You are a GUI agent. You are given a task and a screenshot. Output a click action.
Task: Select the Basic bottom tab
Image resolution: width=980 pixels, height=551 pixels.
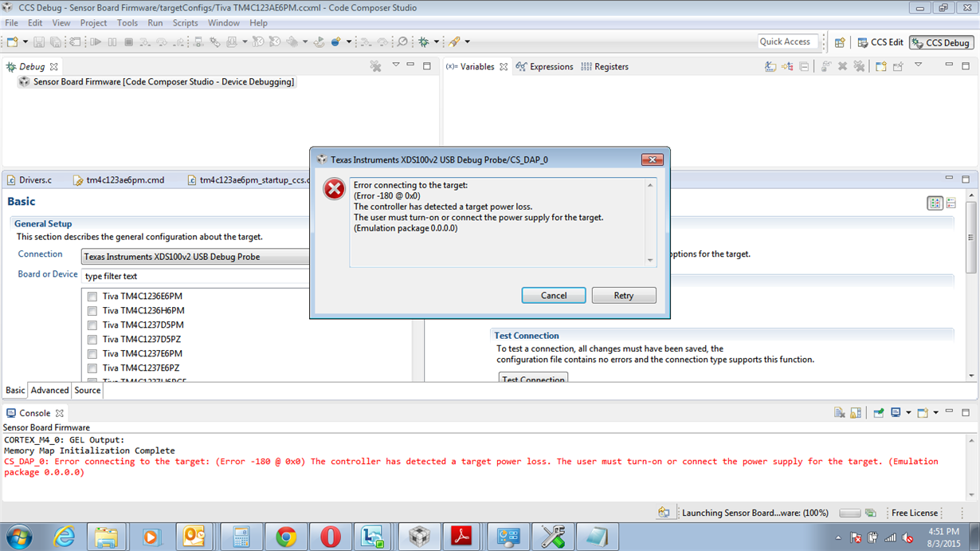click(x=15, y=391)
